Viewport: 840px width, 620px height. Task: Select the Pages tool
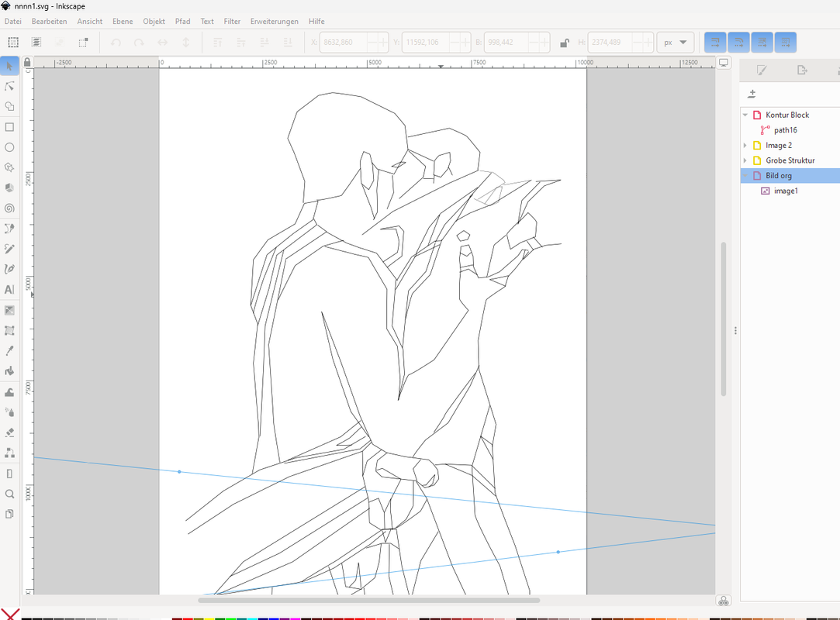tap(9, 515)
